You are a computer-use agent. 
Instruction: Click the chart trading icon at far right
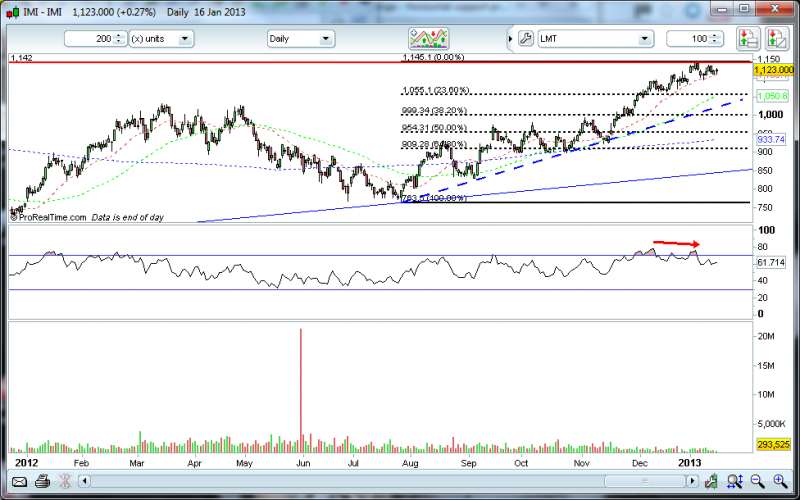pos(776,39)
